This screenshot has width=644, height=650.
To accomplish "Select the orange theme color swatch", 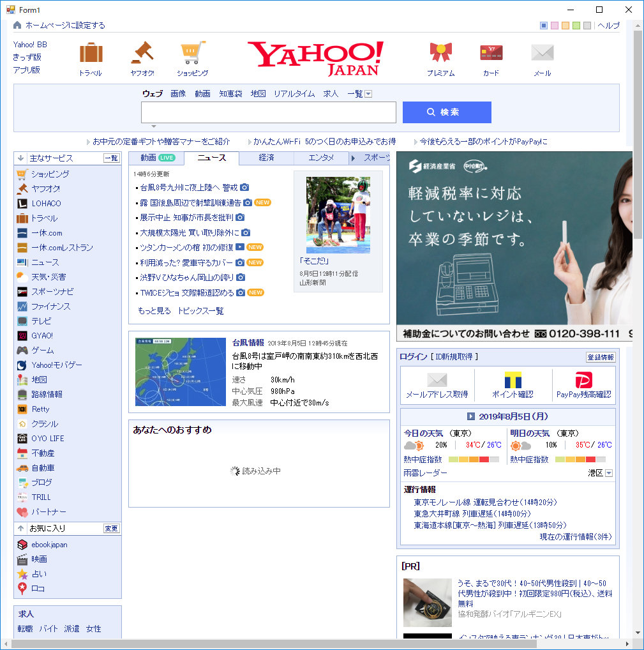I will [565, 26].
